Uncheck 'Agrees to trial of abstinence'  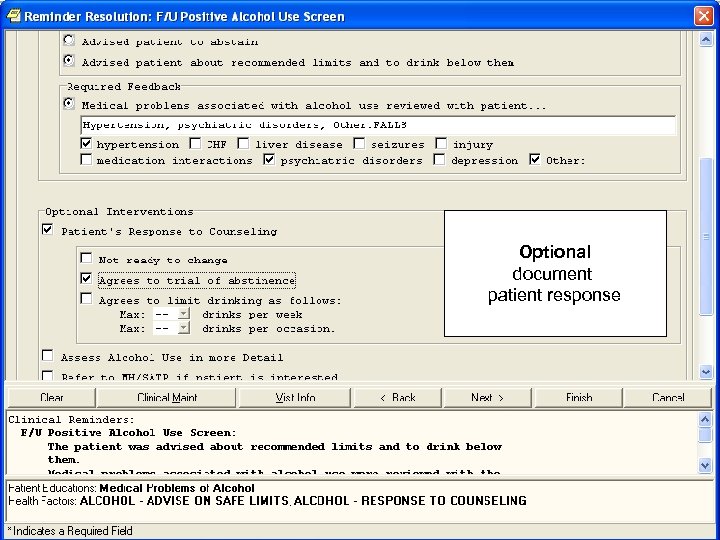tap(86, 278)
